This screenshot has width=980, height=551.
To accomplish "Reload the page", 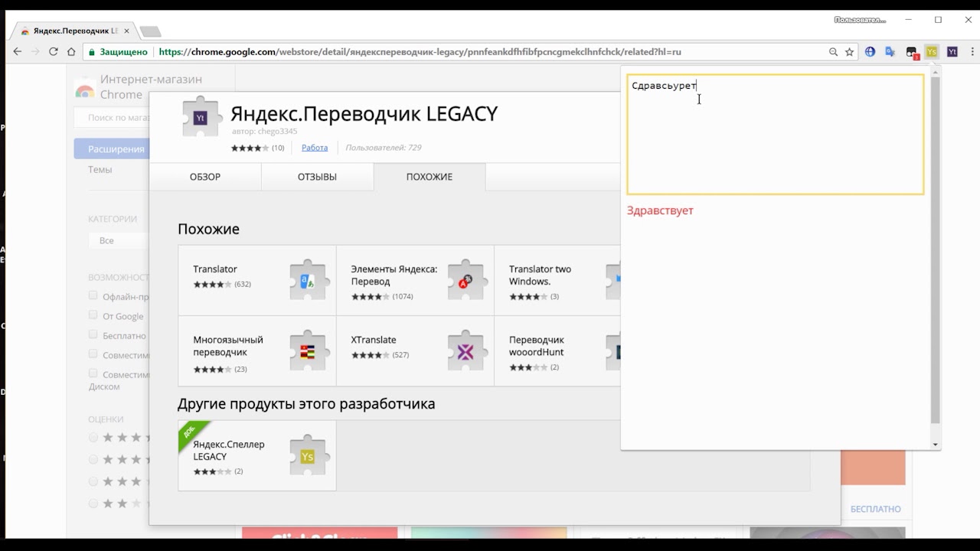I will (x=53, y=52).
